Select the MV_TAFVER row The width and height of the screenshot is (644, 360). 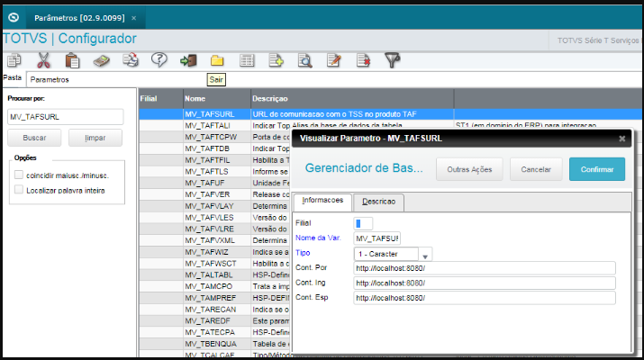(x=214, y=194)
